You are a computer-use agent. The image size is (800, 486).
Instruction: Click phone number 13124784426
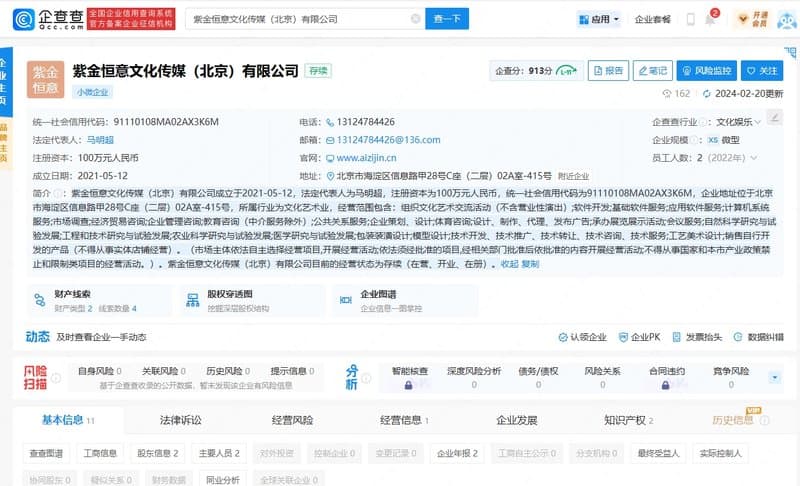coord(365,122)
